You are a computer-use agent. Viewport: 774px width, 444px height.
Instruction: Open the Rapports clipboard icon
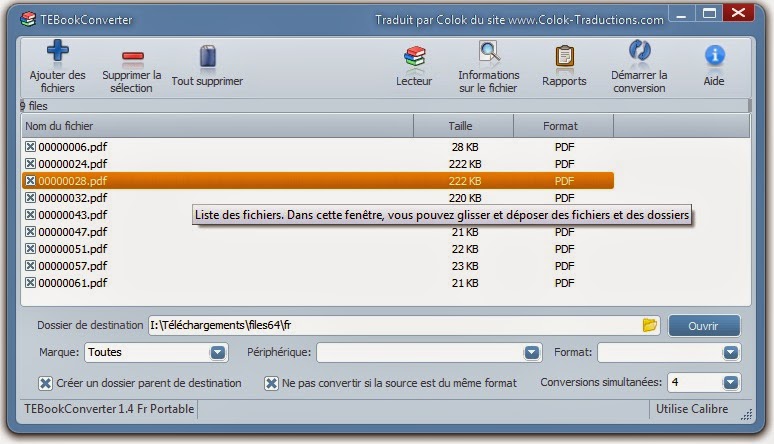(x=564, y=56)
